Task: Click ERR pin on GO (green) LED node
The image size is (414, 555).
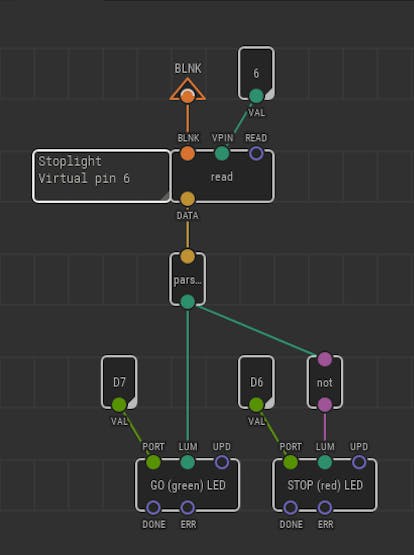Action: (x=188, y=508)
